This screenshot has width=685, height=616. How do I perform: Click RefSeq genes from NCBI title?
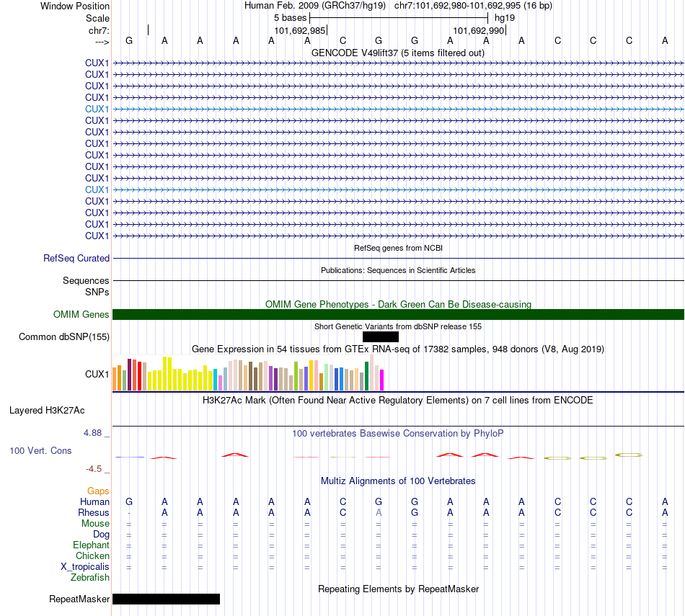click(x=398, y=248)
